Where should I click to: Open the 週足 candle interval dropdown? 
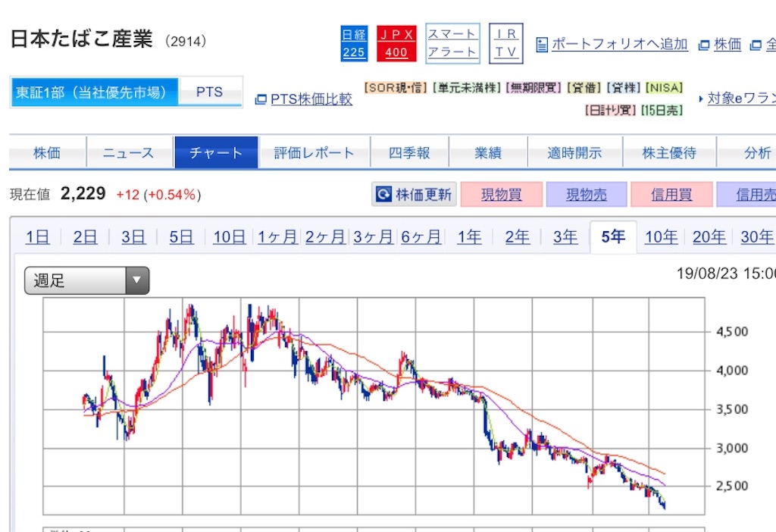pos(86,280)
